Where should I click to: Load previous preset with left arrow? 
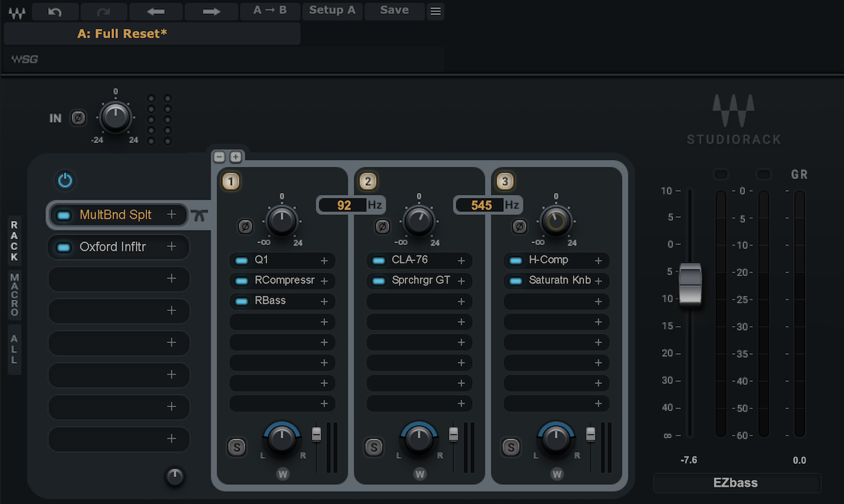156,11
